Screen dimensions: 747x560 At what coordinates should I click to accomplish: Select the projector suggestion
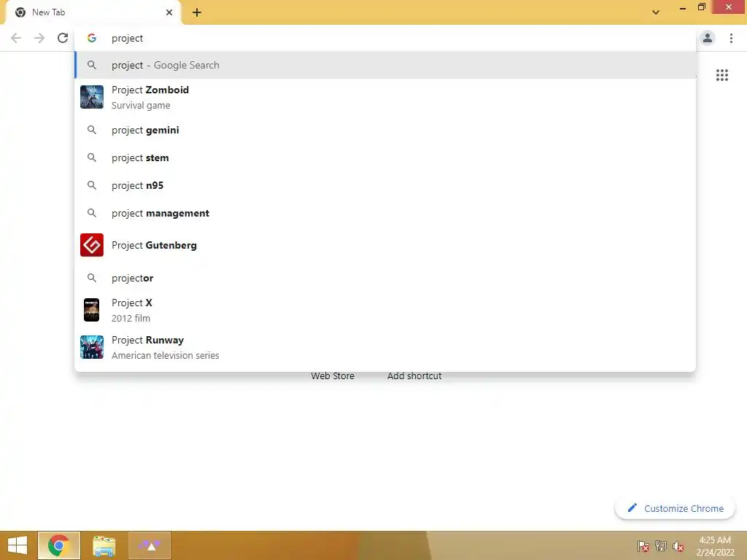[385, 278]
